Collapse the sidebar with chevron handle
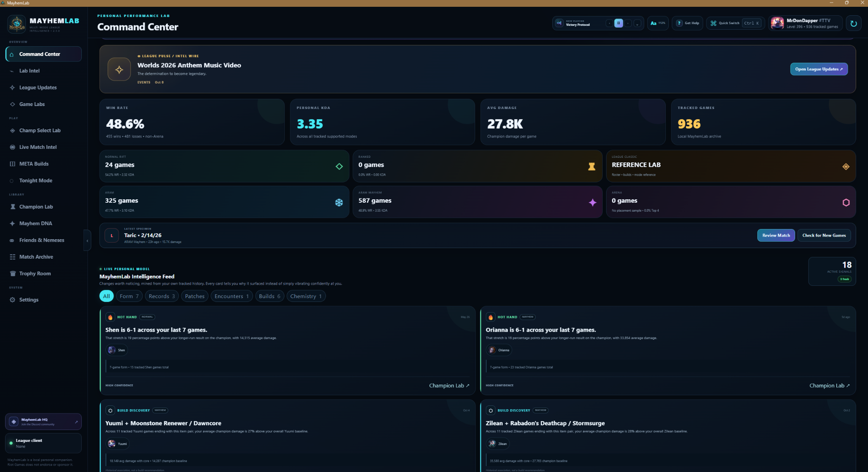Viewport: 868px width, 472px height. pyautogui.click(x=87, y=240)
